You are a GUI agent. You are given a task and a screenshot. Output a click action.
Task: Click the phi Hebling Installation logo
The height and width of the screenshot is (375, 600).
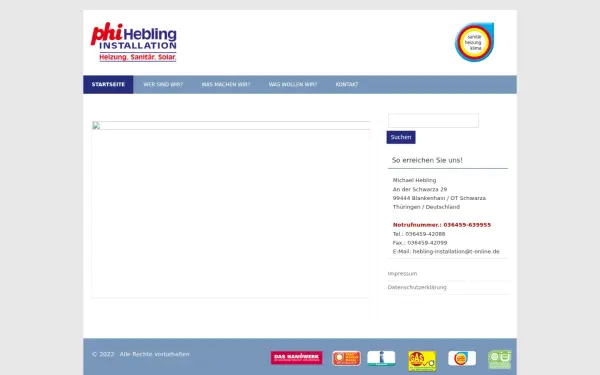(134, 42)
